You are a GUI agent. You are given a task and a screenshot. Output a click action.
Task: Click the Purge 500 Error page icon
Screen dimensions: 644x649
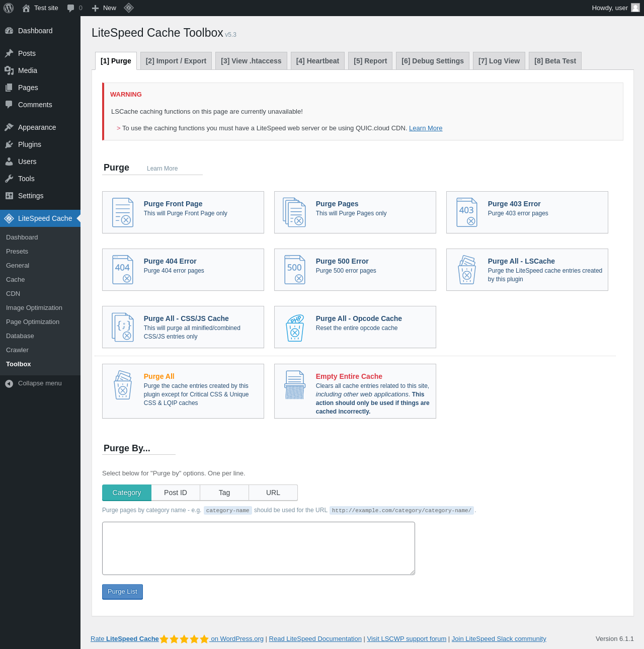coord(295,270)
